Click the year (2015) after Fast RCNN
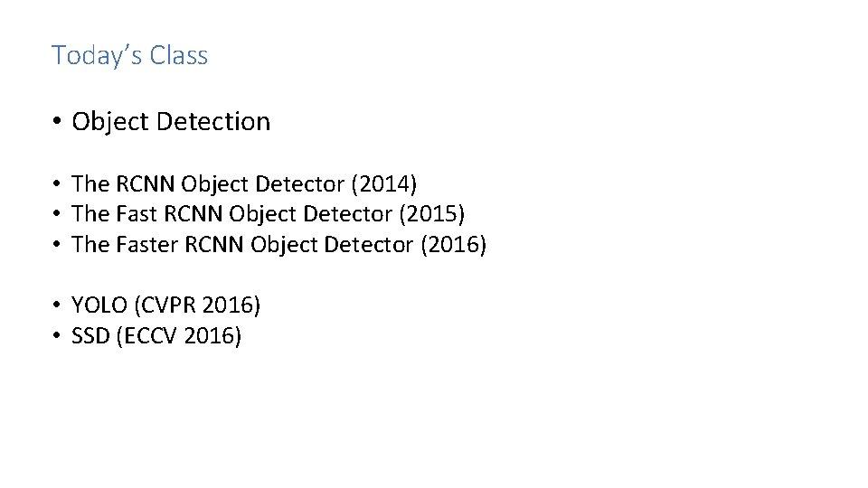 432,214
